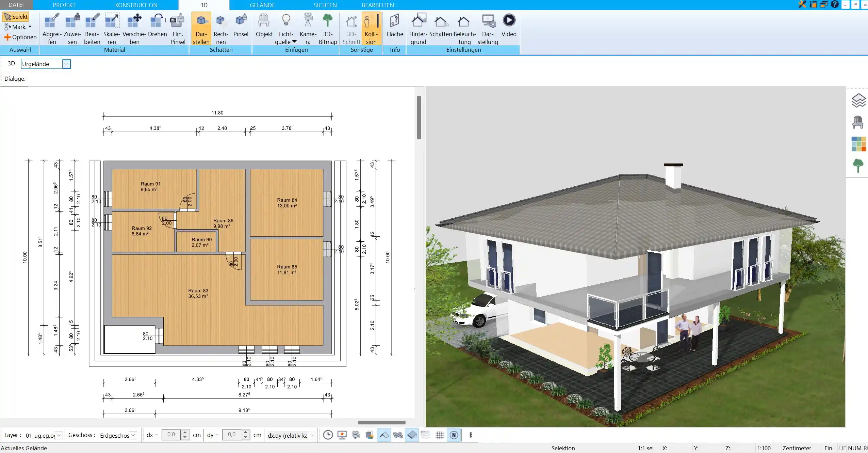868x453 pixels.
Task: Toggle the Darstellen shadow button
Action: (201, 29)
